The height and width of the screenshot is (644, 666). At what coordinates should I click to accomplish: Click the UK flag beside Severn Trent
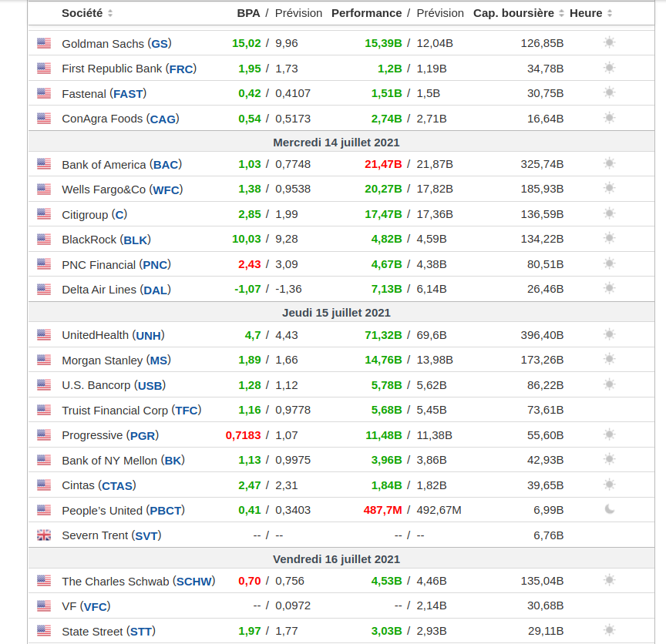tap(44, 535)
